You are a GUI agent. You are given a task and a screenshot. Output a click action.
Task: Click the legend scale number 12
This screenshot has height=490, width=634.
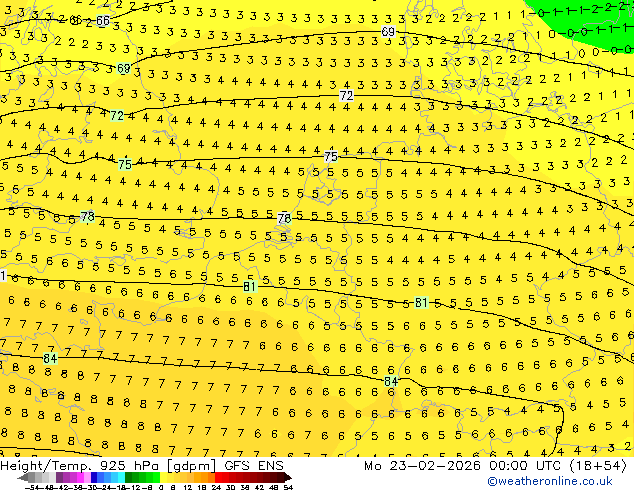tap(188, 487)
